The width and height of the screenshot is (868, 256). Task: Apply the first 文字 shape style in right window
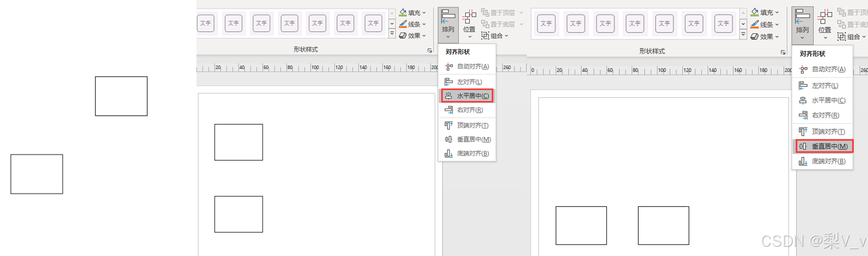click(x=546, y=23)
